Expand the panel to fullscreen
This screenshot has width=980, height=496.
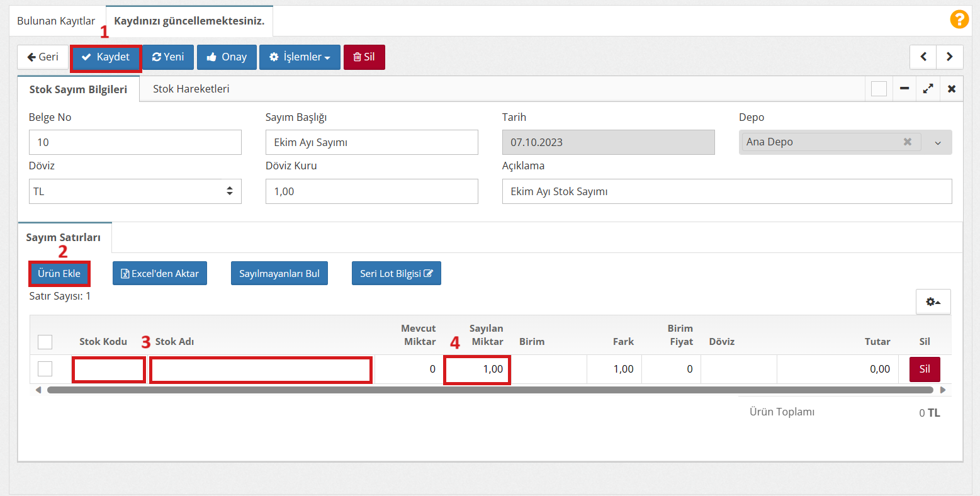[928, 89]
